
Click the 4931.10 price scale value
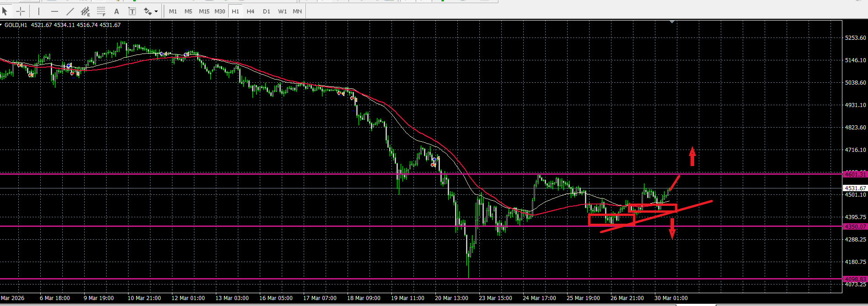click(855, 105)
